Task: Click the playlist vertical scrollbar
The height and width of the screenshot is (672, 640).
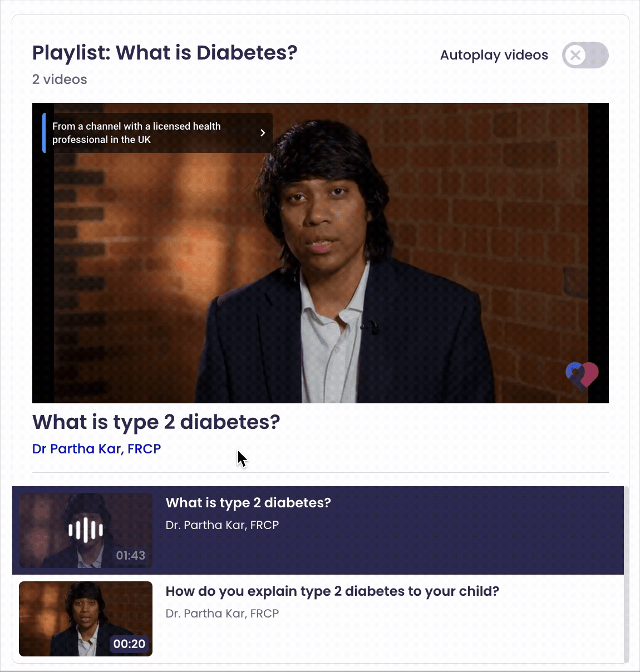Action: tap(627, 575)
